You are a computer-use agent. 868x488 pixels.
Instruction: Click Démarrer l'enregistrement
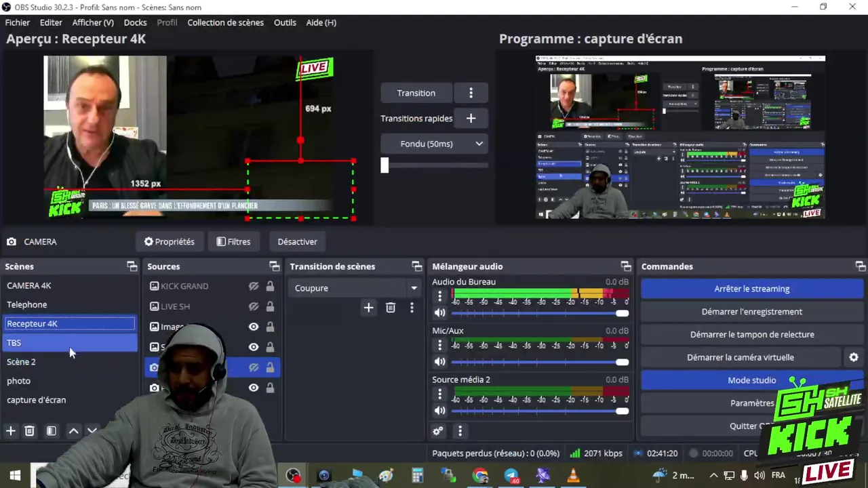point(751,312)
